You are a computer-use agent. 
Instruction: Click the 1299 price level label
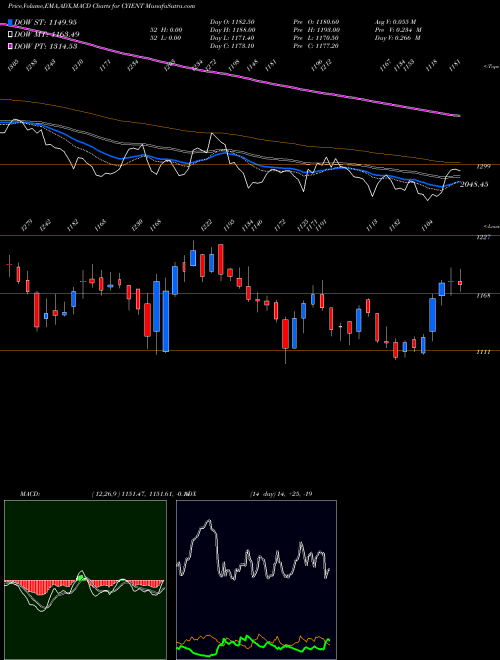click(484, 167)
